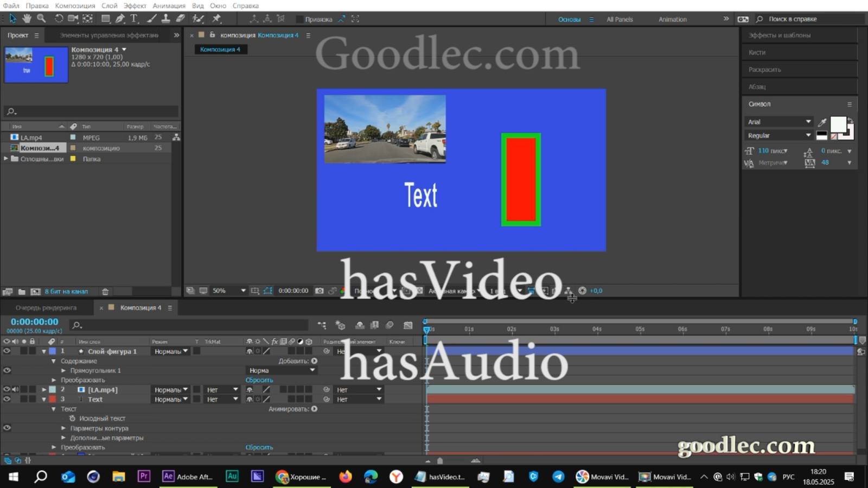
Task: Choose the Brush tool
Action: coord(151,18)
